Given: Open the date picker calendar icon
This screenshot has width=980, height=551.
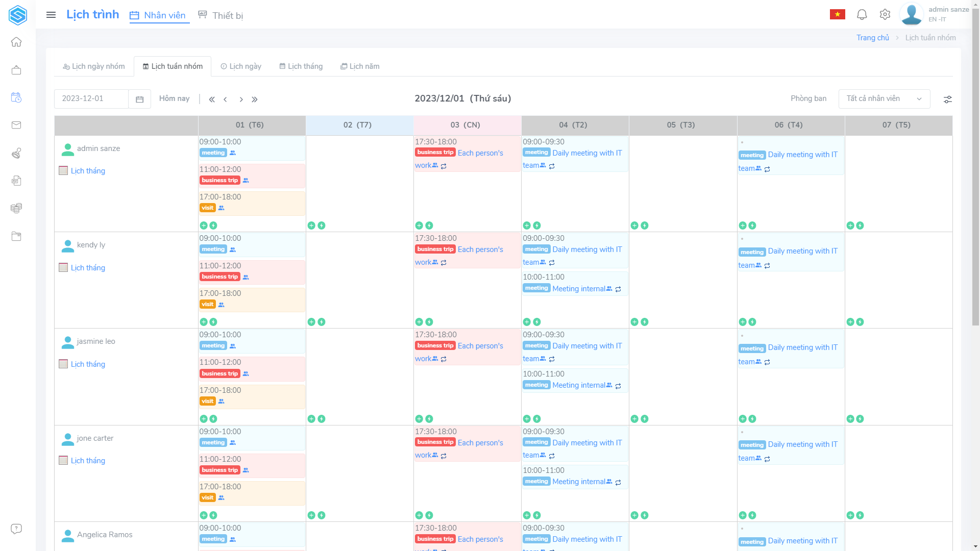Looking at the screenshot, I should [139, 99].
